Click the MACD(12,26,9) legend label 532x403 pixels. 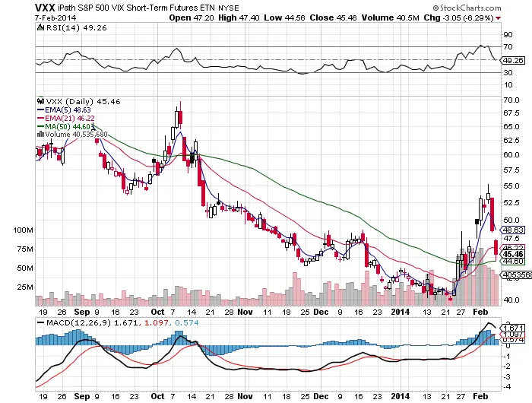pyautogui.click(x=79, y=322)
